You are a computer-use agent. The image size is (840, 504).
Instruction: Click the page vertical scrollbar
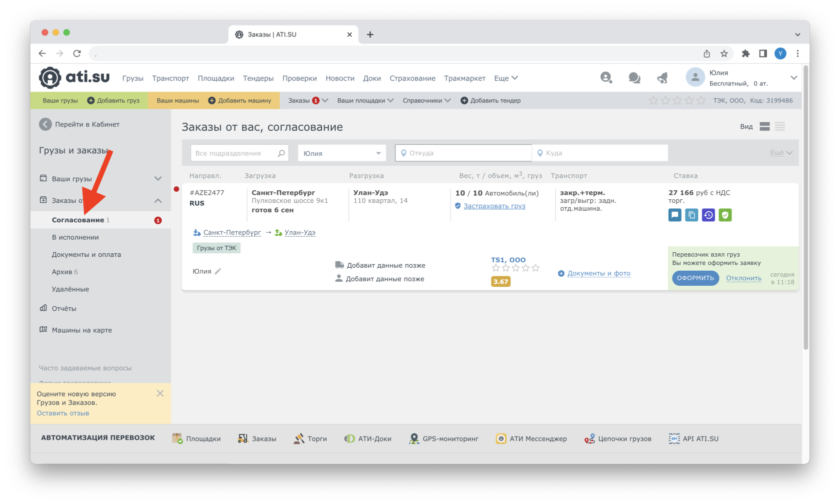pyautogui.click(x=805, y=208)
